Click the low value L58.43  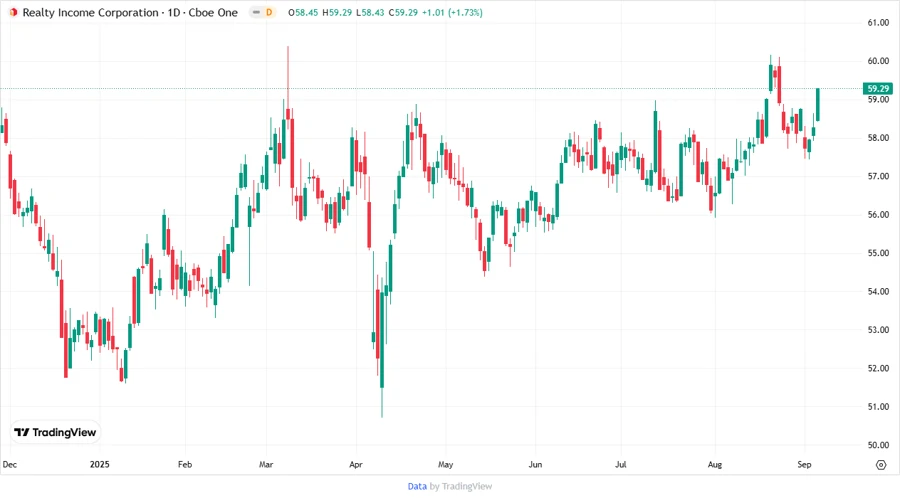click(370, 13)
